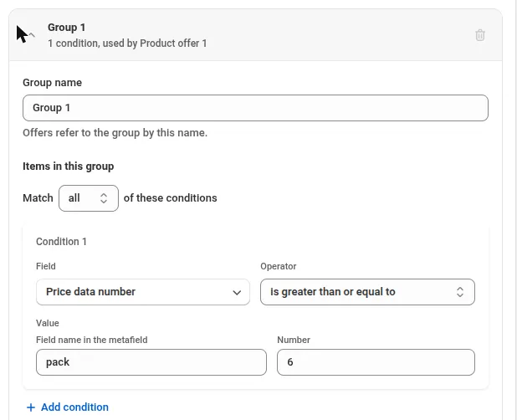Click '1 condition, used by Product offer 1' text
Viewport: 517px width, 420px height.
tap(127, 44)
